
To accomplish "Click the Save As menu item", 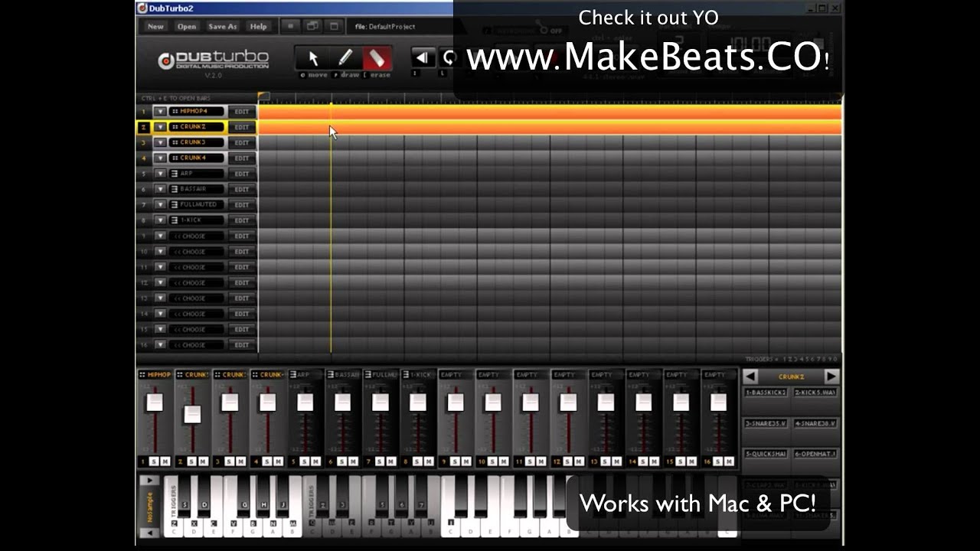I will [x=223, y=26].
